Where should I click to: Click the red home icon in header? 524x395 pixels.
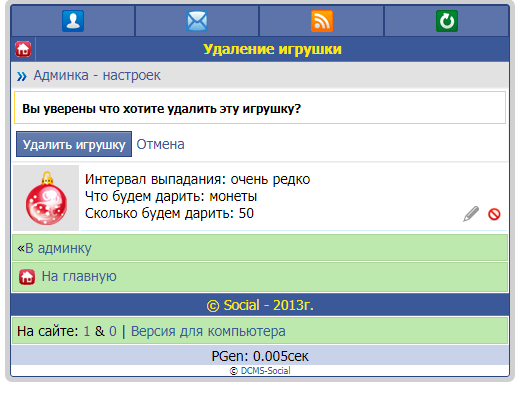(23, 49)
